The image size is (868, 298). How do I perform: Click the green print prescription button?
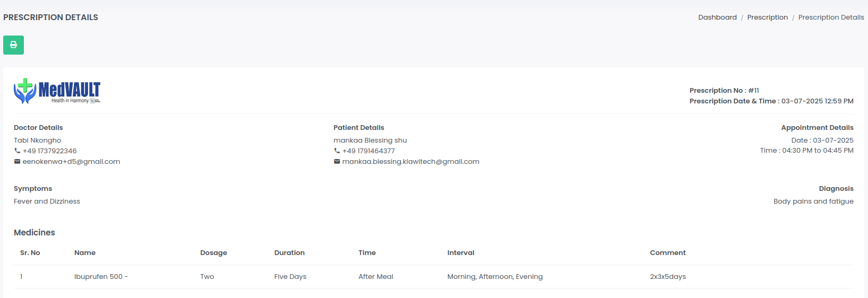pos(13,45)
